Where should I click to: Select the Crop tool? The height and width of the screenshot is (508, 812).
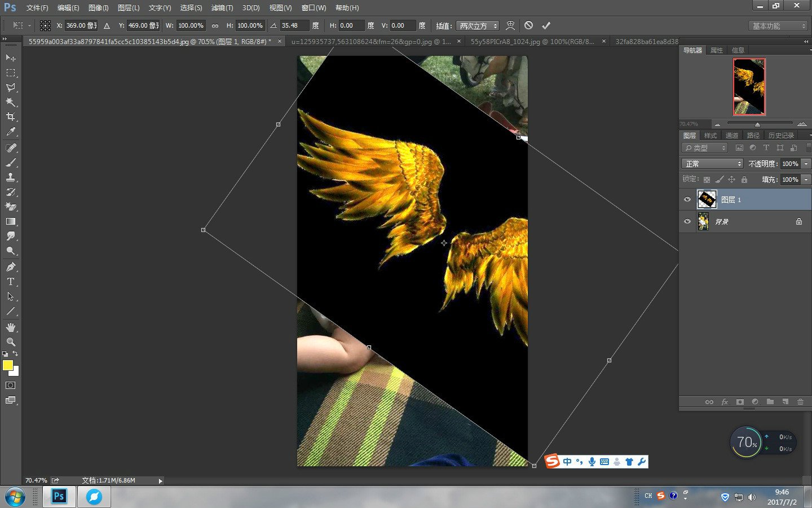(11, 117)
